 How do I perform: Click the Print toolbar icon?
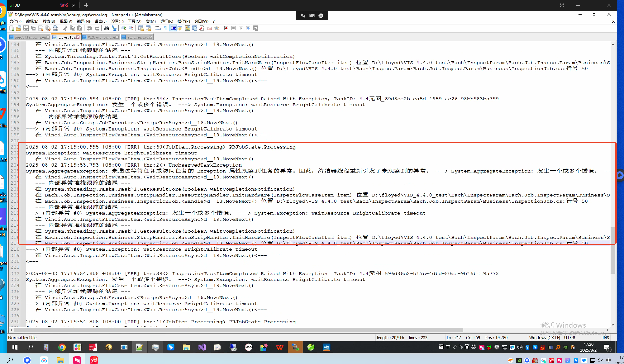[x=55, y=28]
